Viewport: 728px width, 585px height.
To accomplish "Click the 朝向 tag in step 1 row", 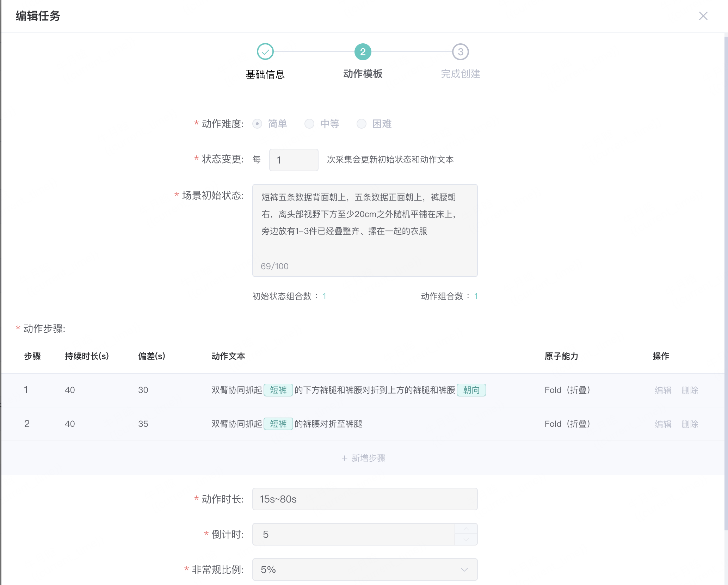I will pyautogui.click(x=471, y=390).
